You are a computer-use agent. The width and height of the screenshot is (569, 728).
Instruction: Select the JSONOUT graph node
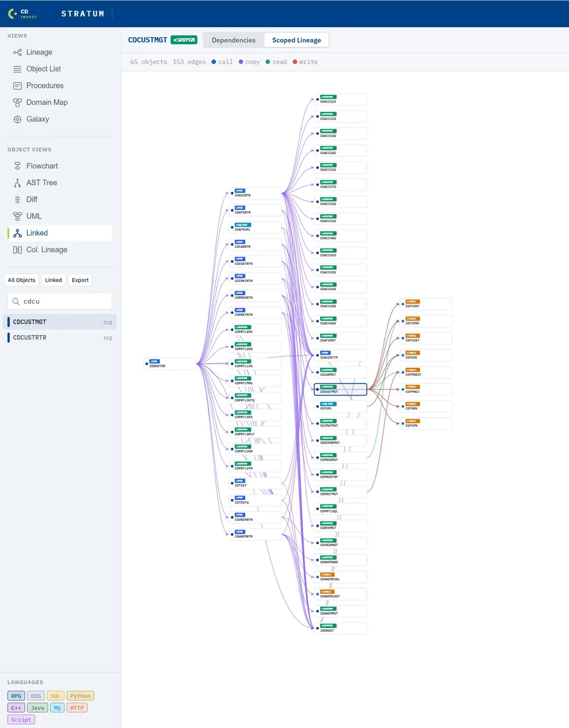click(341, 628)
